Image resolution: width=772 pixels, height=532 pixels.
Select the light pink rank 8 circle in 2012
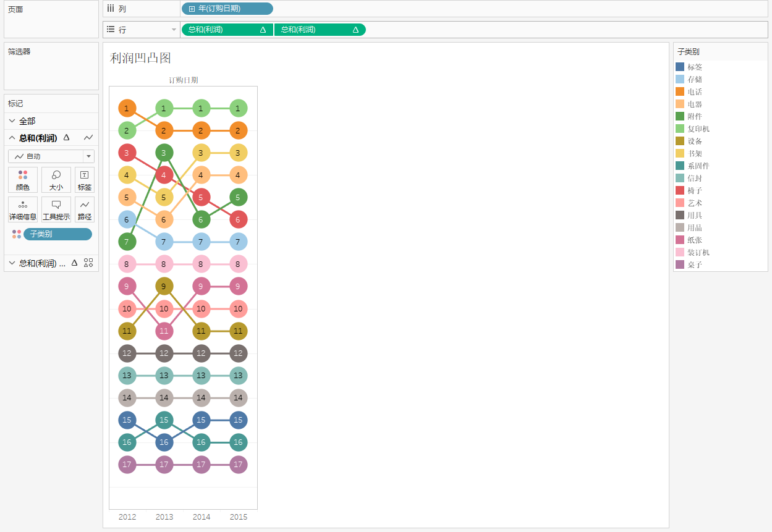tap(127, 264)
